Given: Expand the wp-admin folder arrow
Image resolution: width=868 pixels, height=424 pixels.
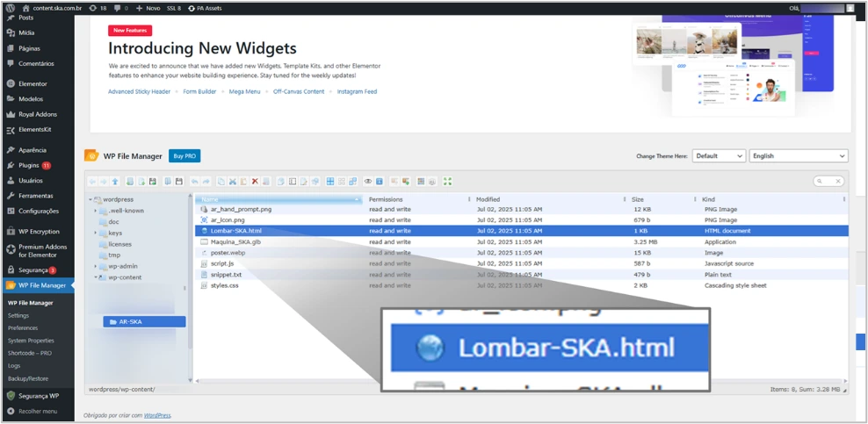Looking at the screenshot, I should tap(95, 267).
